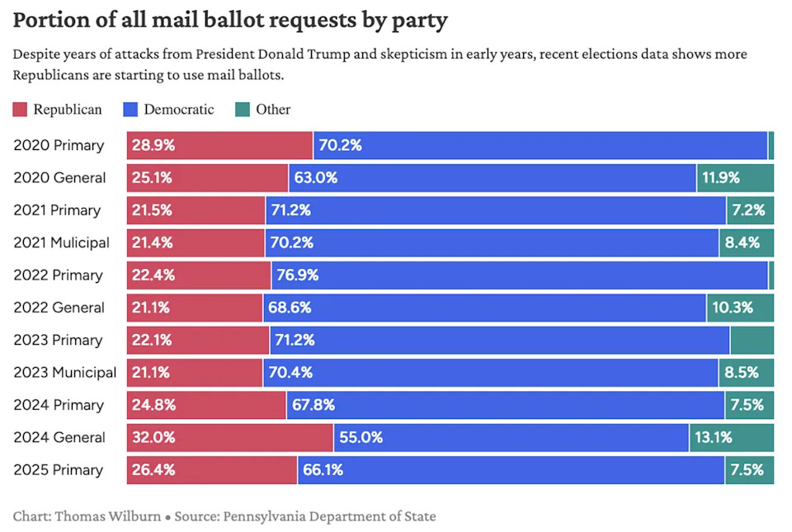Click the 2023 Municipal row label
Image resolution: width=792 pixels, height=532 pixels.
click(65, 373)
